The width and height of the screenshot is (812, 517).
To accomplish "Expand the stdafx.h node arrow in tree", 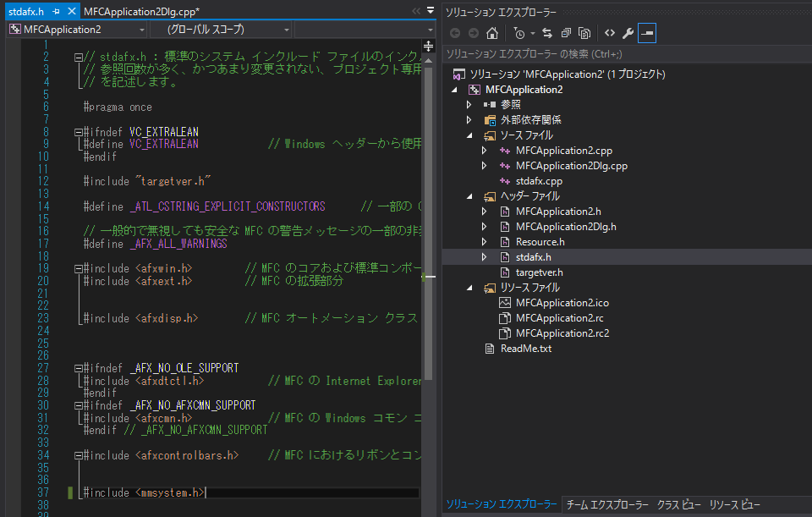I will click(484, 257).
